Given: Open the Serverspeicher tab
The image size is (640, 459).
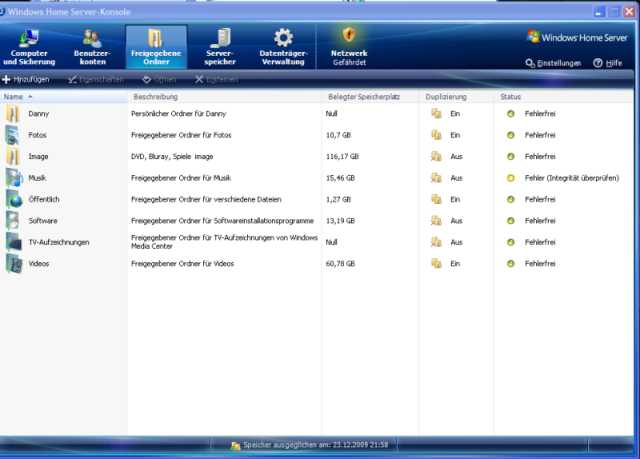Looking at the screenshot, I should (x=220, y=47).
